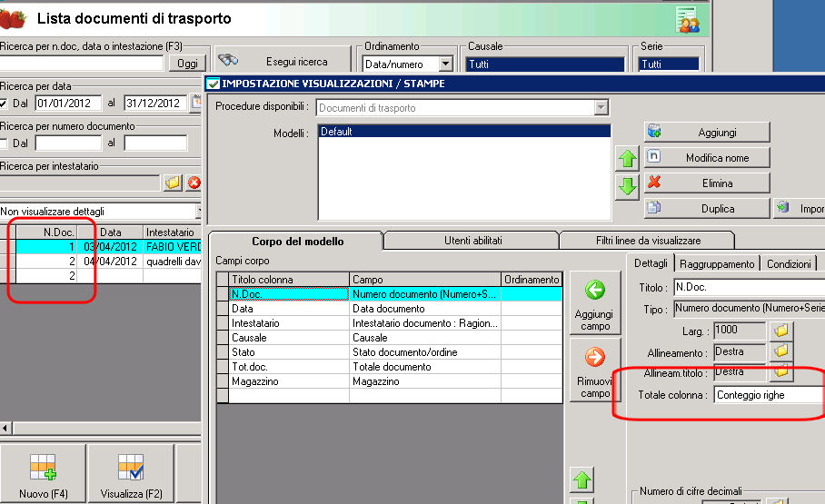Image resolution: width=825 pixels, height=504 pixels.
Task: Select the Tot.doc. field row
Action: (x=390, y=367)
